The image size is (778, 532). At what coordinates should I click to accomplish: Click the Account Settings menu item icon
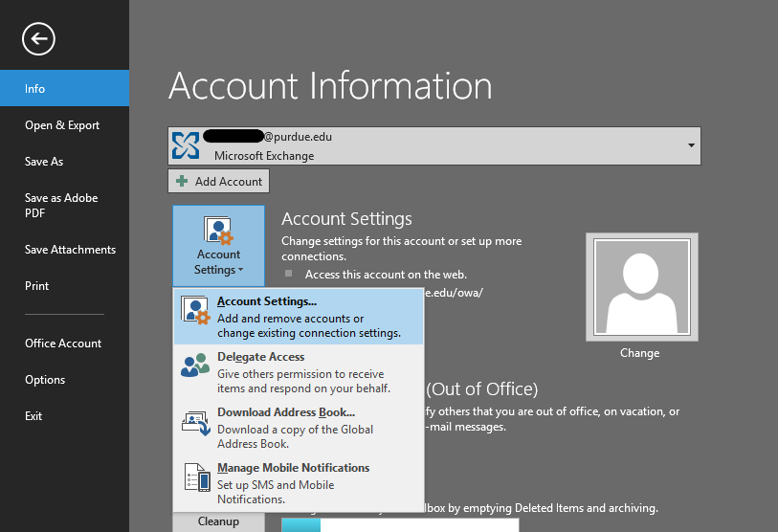tap(195, 311)
